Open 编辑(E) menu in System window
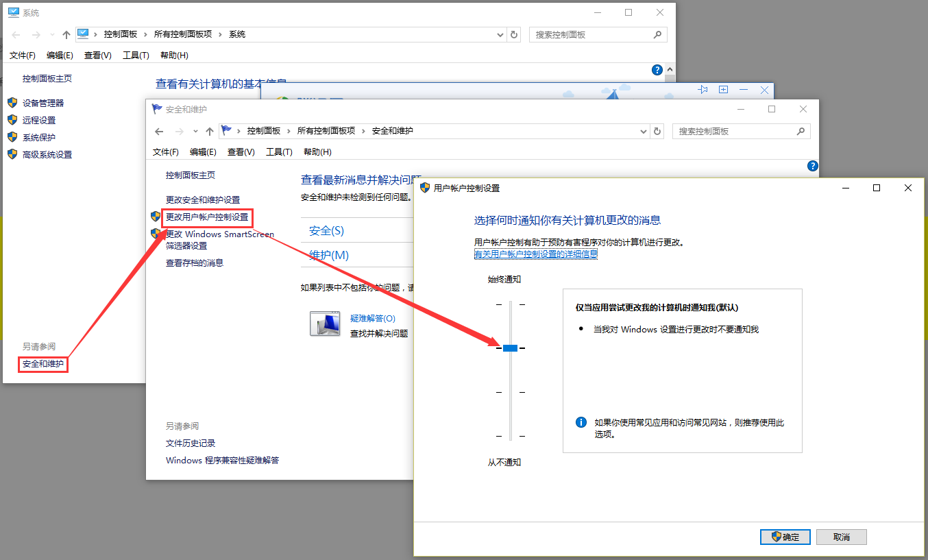Screen dimensions: 928x560 [60, 56]
